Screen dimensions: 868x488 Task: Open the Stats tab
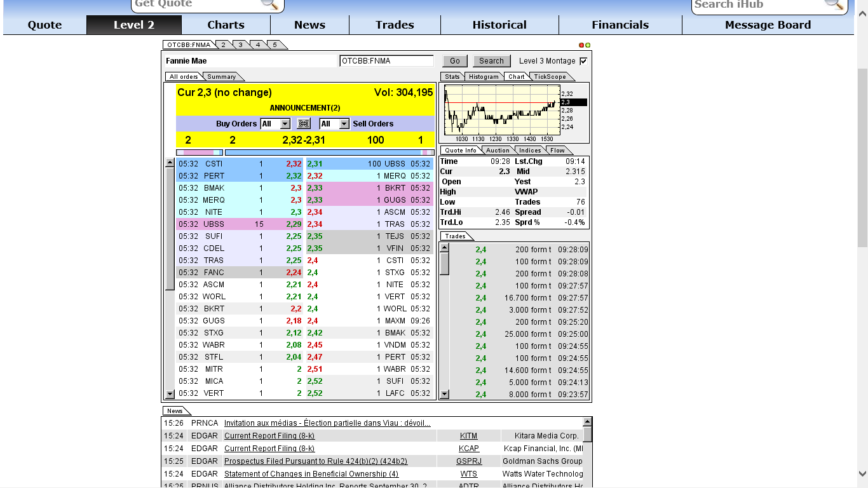coord(452,76)
